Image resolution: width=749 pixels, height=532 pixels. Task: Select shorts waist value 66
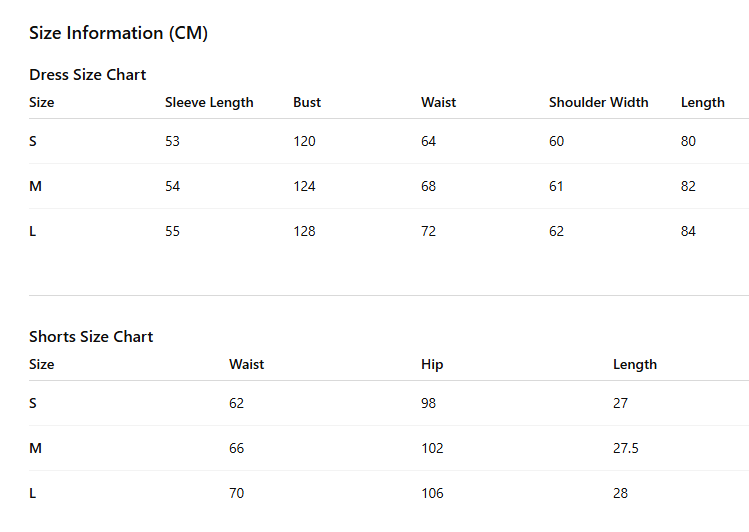[236, 448]
